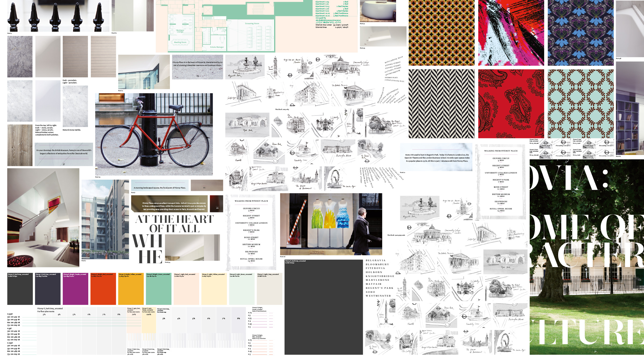The width and height of the screenshot is (644, 362).
Task: Click the 'AT THE HEART OF IT ALL' headline
Action: point(174,224)
